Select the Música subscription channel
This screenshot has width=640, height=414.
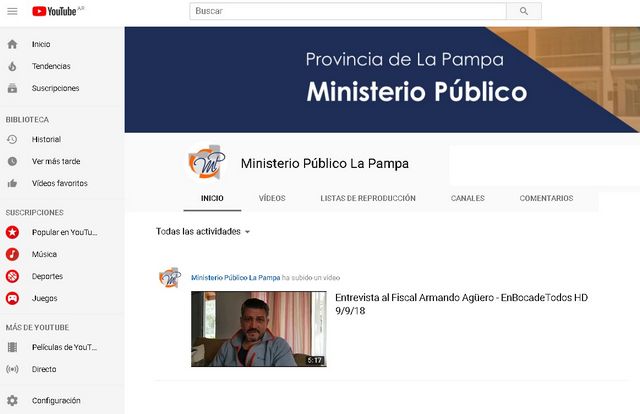tap(44, 254)
